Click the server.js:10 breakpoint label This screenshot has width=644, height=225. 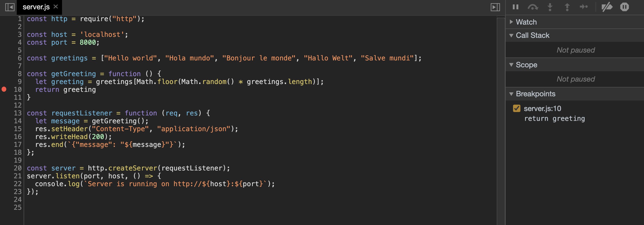[x=542, y=108]
